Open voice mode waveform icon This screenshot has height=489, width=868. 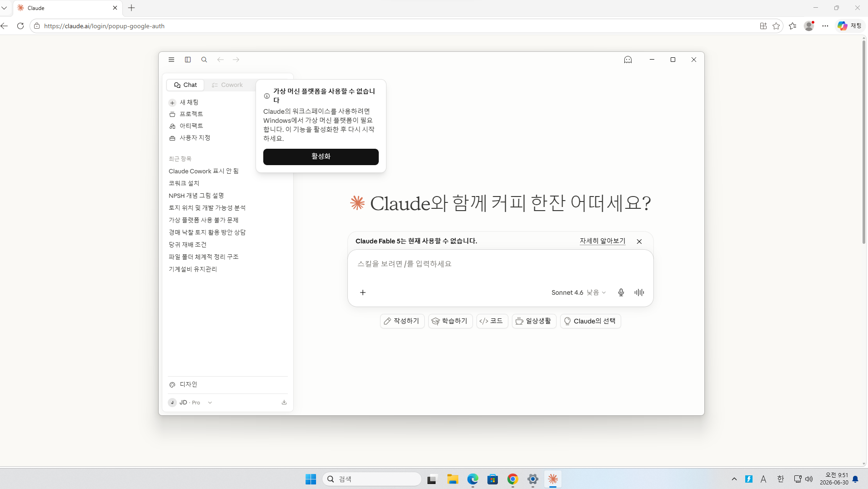(x=639, y=292)
